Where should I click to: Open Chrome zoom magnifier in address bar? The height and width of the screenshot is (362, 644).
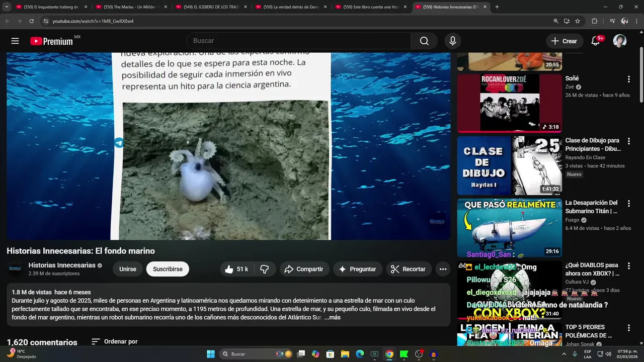point(555,21)
